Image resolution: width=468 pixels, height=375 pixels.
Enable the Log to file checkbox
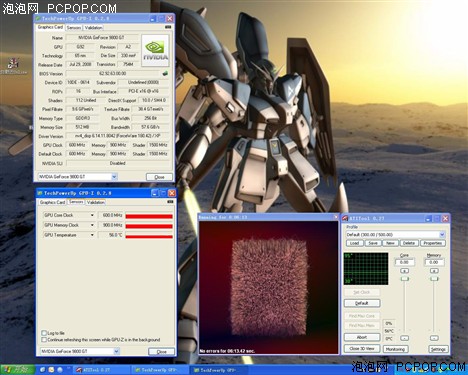click(x=44, y=333)
